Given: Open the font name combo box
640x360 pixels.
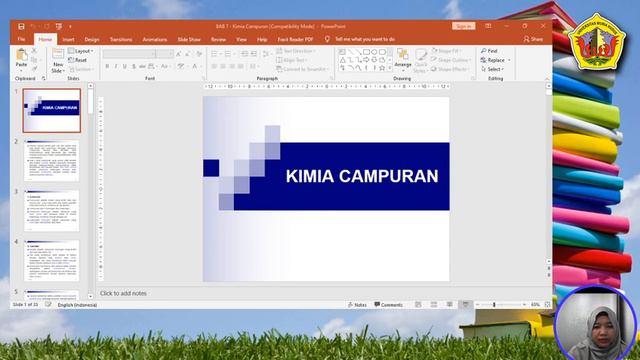Looking at the screenshot, I should pyautogui.click(x=129, y=54).
